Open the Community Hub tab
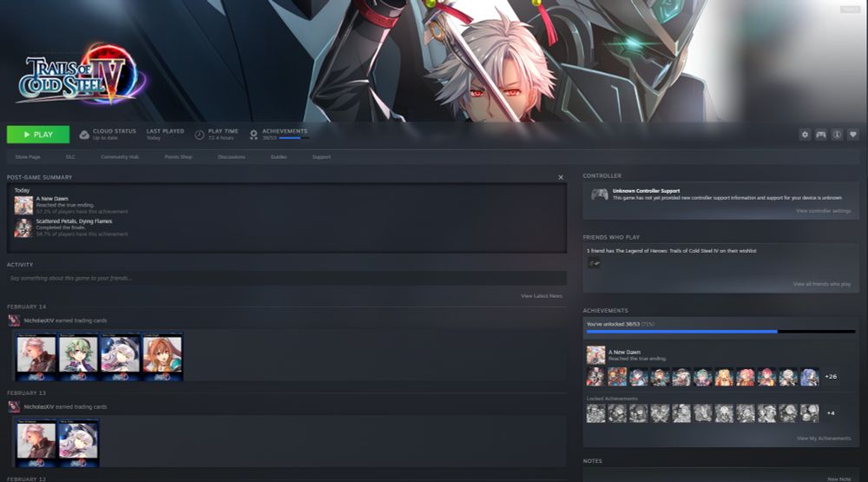 coord(120,157)
